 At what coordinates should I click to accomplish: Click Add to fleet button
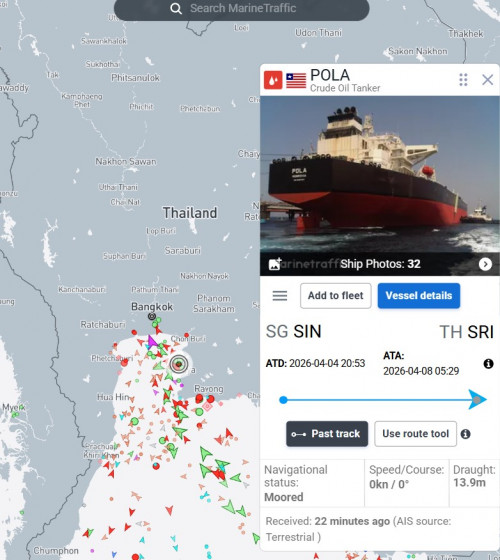(335, 296)
